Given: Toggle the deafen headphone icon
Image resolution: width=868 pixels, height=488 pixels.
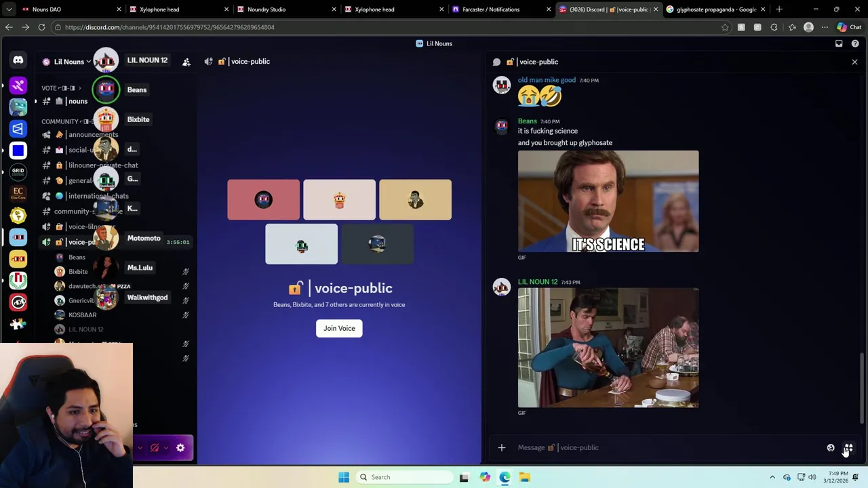Looking at the screenshot, I should 155,447.
